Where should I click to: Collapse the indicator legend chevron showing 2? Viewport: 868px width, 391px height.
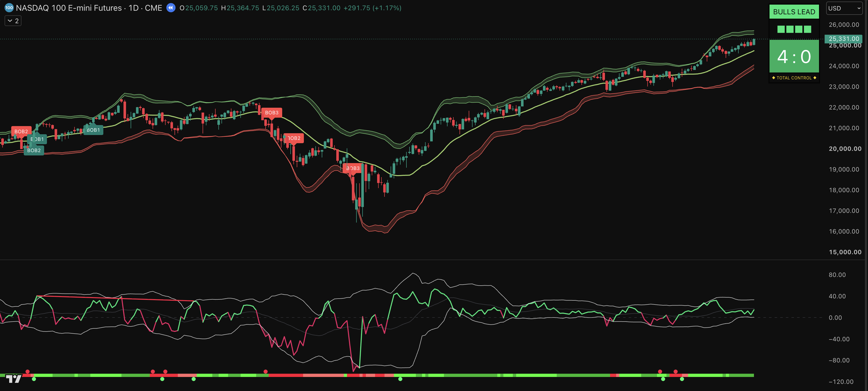click(x=13, y=21)
